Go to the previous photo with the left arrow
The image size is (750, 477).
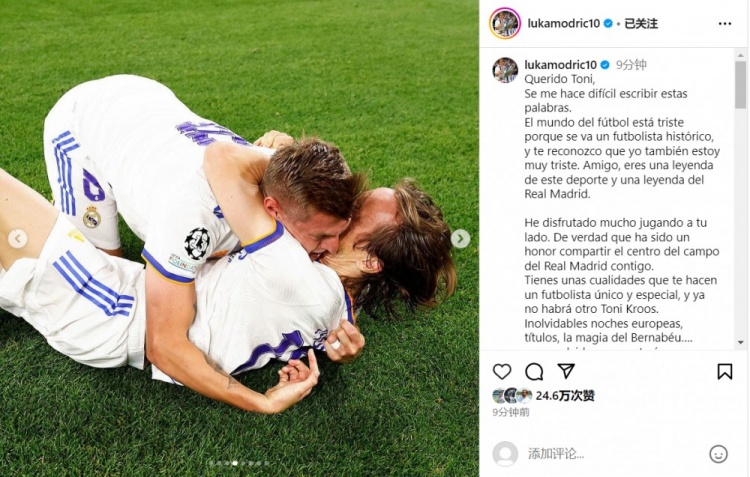point(18,238)
